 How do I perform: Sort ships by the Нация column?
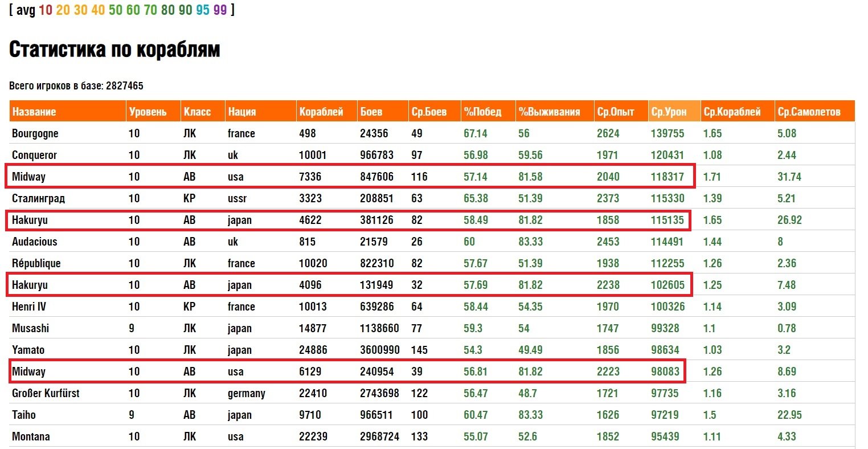click(242, 112)
